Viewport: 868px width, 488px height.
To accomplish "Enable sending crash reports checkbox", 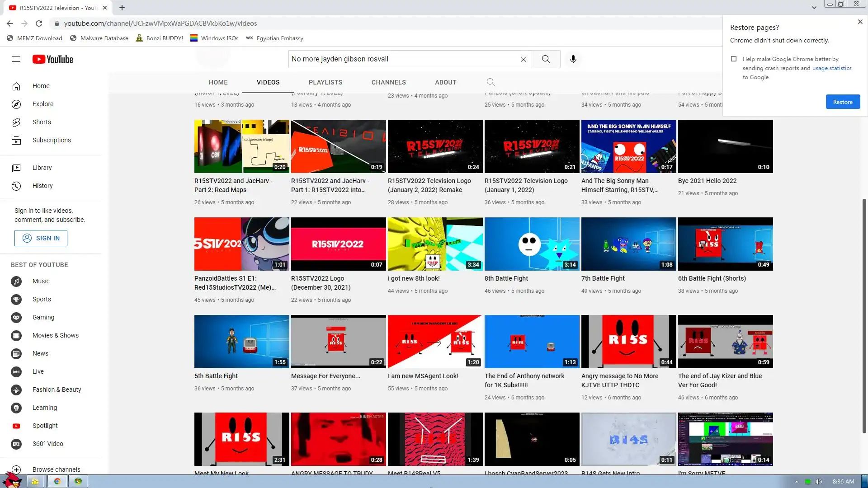I will [734, 59].
